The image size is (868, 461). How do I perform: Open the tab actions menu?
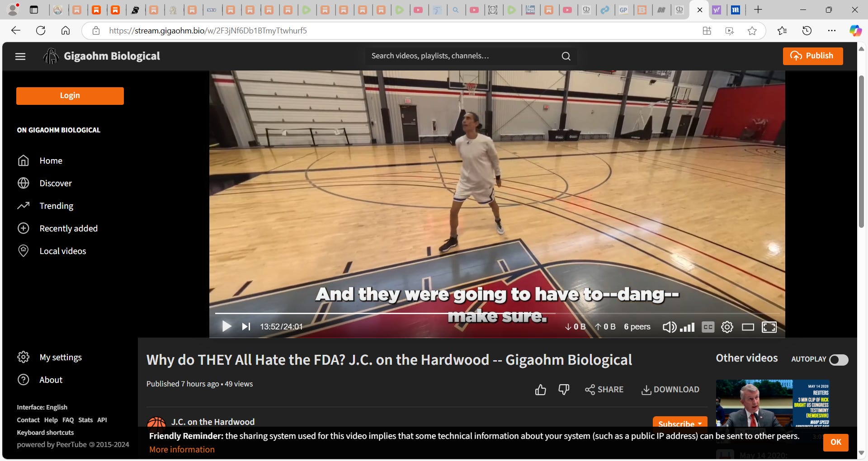34,9
